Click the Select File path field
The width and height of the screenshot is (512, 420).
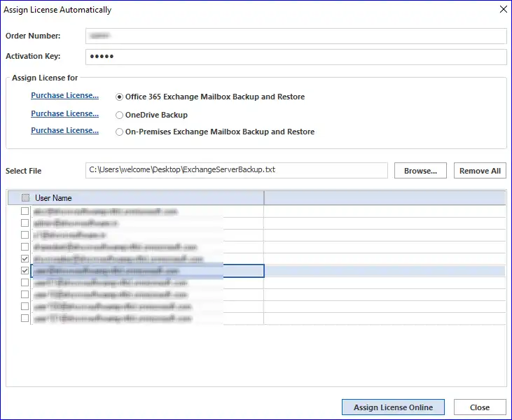pyautogui.click(x=237, y=170)
